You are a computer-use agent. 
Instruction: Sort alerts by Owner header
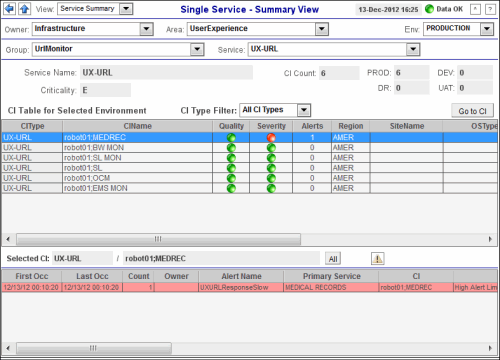pyautogui.click(x=176, y=276)
